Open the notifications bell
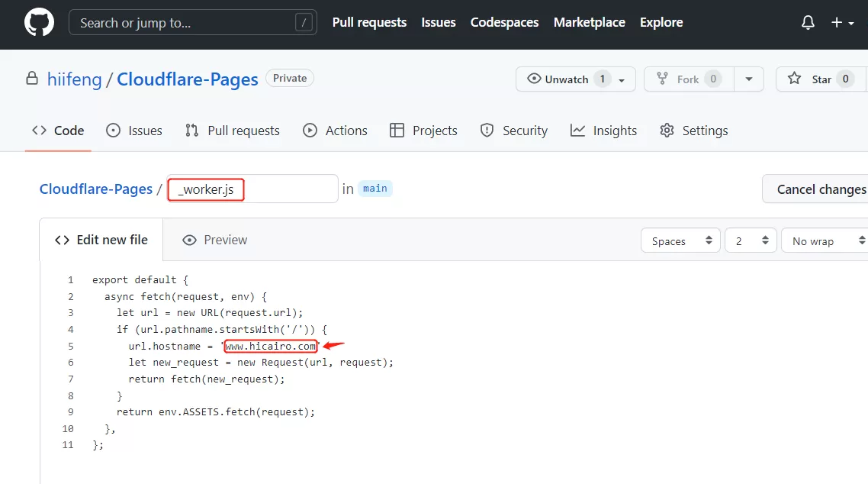This screenshot has height=484, width=868. click(808, 23)
